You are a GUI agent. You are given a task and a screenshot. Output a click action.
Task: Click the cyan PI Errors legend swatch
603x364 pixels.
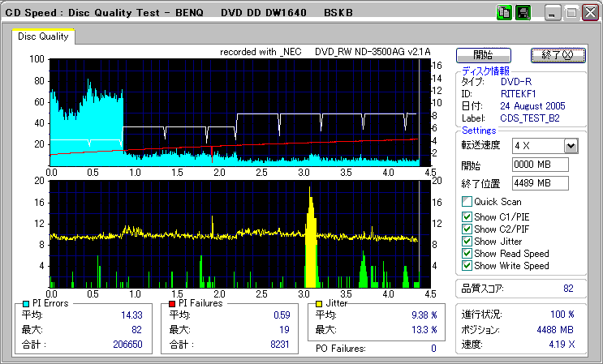26,303
